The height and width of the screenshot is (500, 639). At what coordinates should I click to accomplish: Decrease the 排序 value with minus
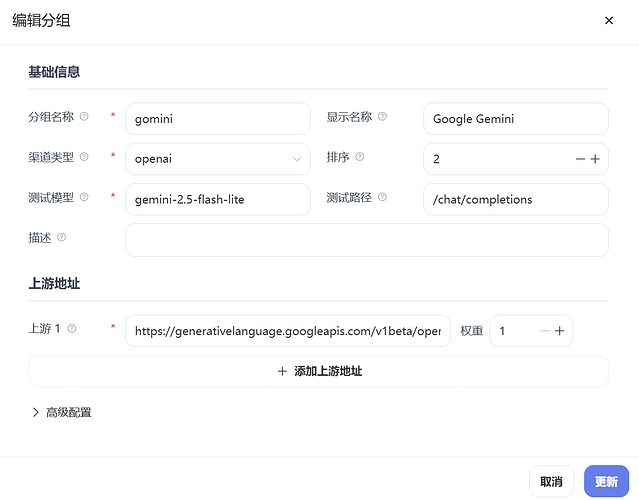[580, 159]
